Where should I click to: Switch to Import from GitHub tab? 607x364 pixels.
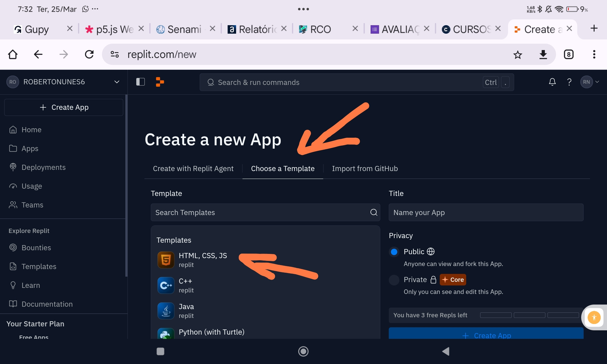click(x=365, y=169)
